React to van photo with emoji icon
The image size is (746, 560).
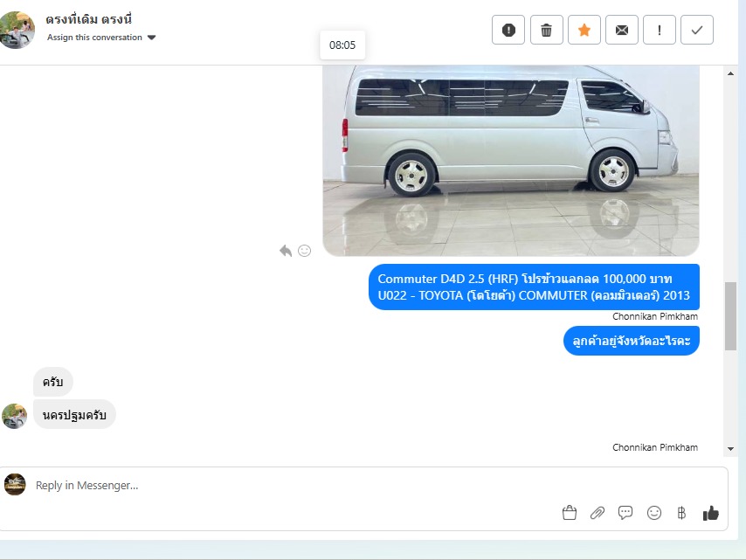305,251
